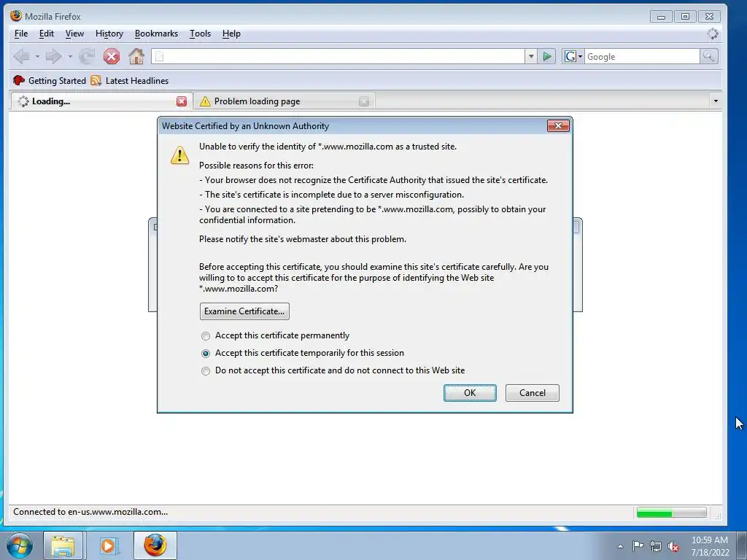This screenshot has height=560, width=747.
Task: Open the Help menu
Action: point(231,34)
